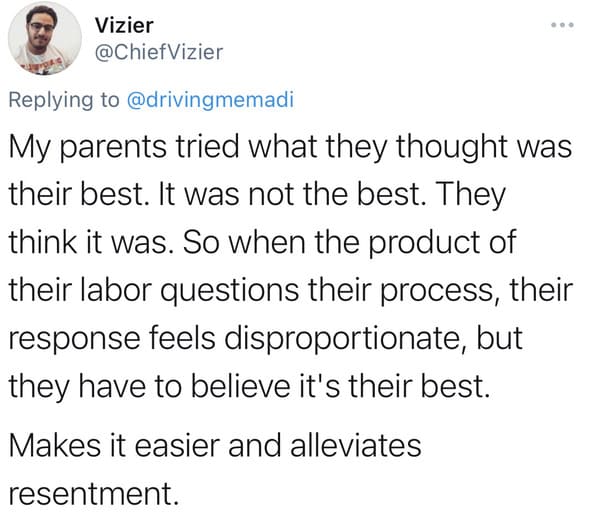Click the word 'response' in the tweet
The image size is (599, 513).
74,340
